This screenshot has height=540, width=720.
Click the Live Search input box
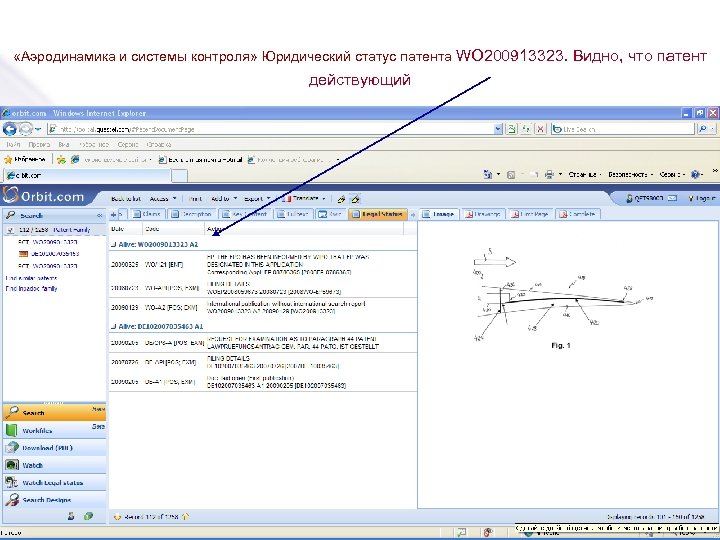(x=623, y=129)
